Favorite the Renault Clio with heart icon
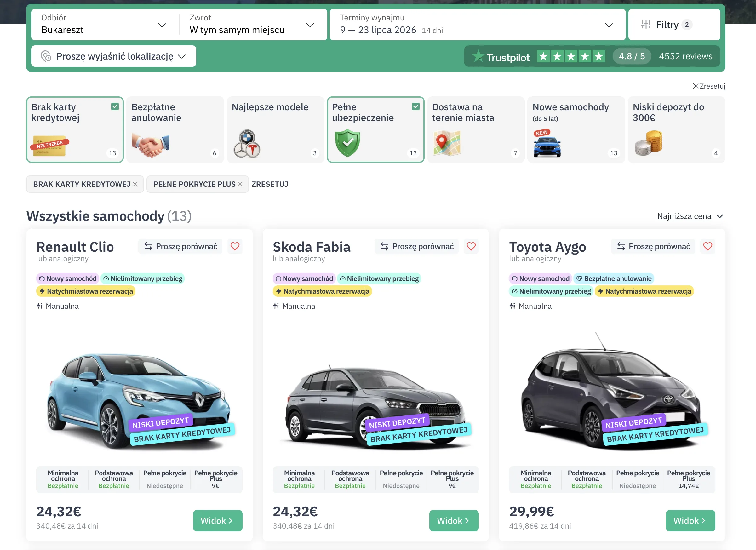This screenshot has width=756, height=550. pos(235,246)
